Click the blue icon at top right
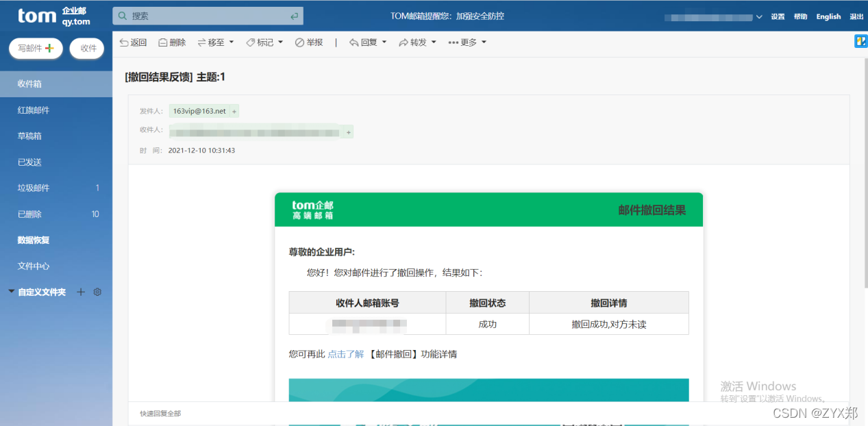The width and height of the screenshot is (868, 426). pyautogui.click(x=861, y=42)
